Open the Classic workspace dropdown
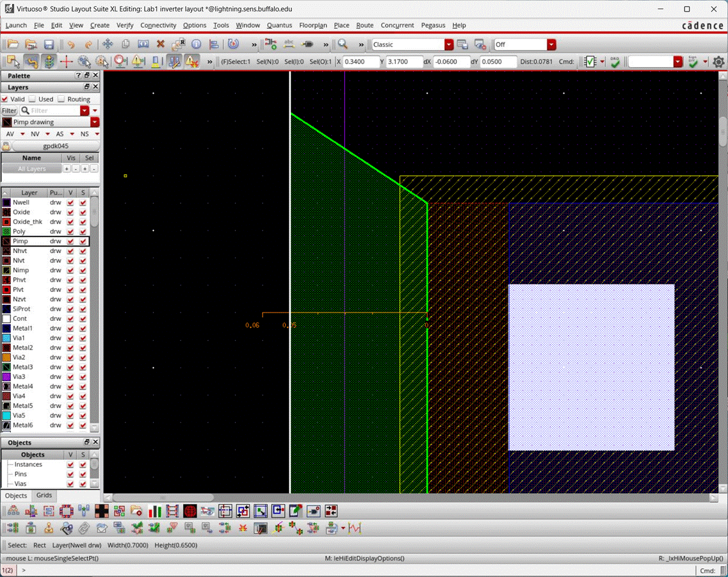The height and width of the screenshot is (577, 728). pyautogui.click(x=448, y=44)
